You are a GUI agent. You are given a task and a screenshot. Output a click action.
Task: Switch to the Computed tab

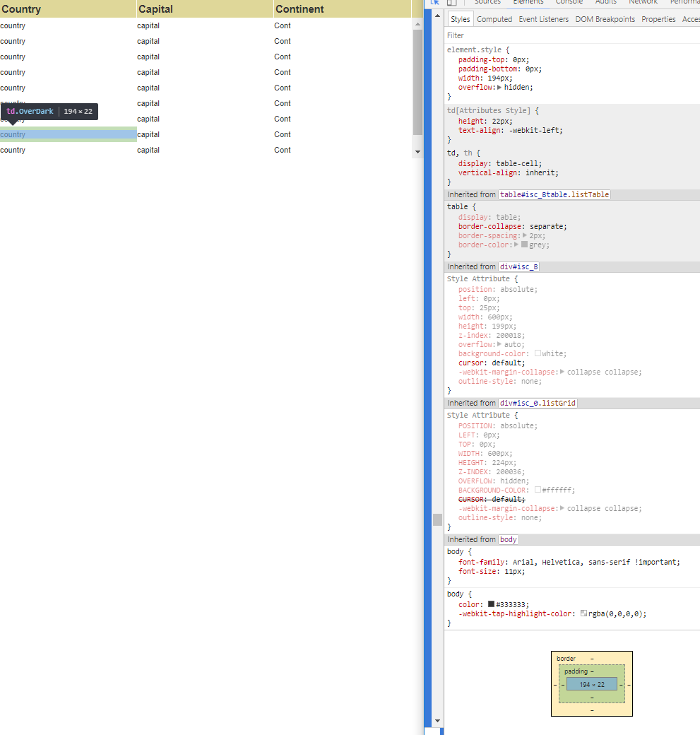tap(494, 19)
